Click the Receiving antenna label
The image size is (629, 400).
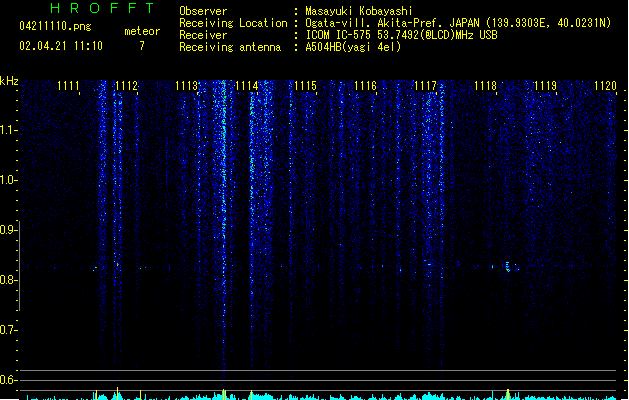(x=230, y=47)
